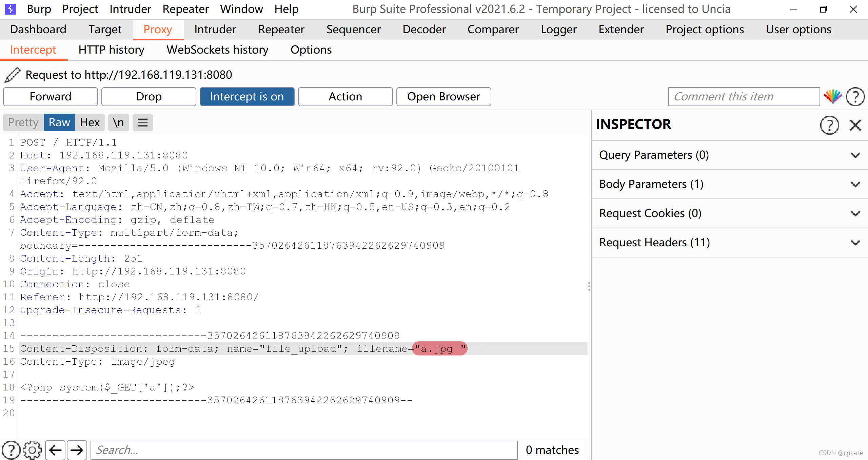The height and width of the screenshot is (460, 868).
Task: Open the Help menu
Action: pyautogui.click(x=287, y=9)
